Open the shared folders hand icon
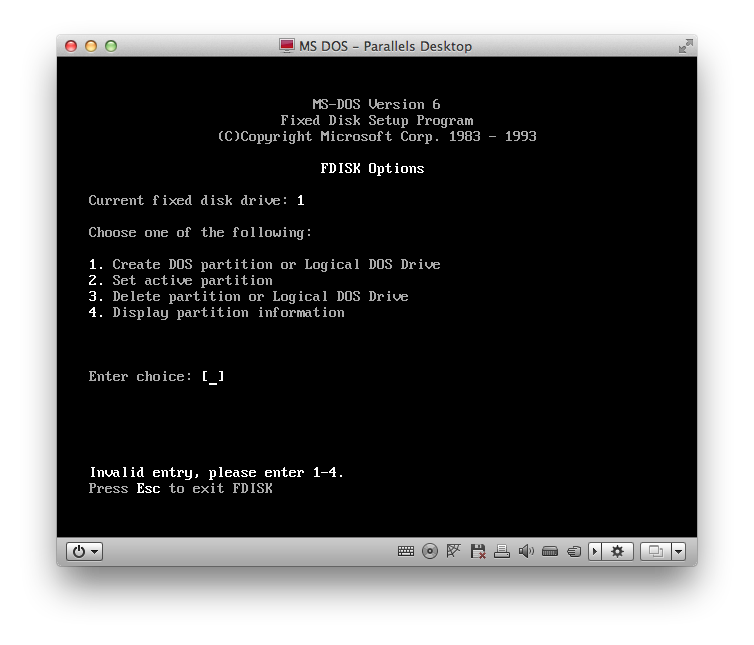The width and height of the screenshot is (754, 645). [x=574, y=551]
